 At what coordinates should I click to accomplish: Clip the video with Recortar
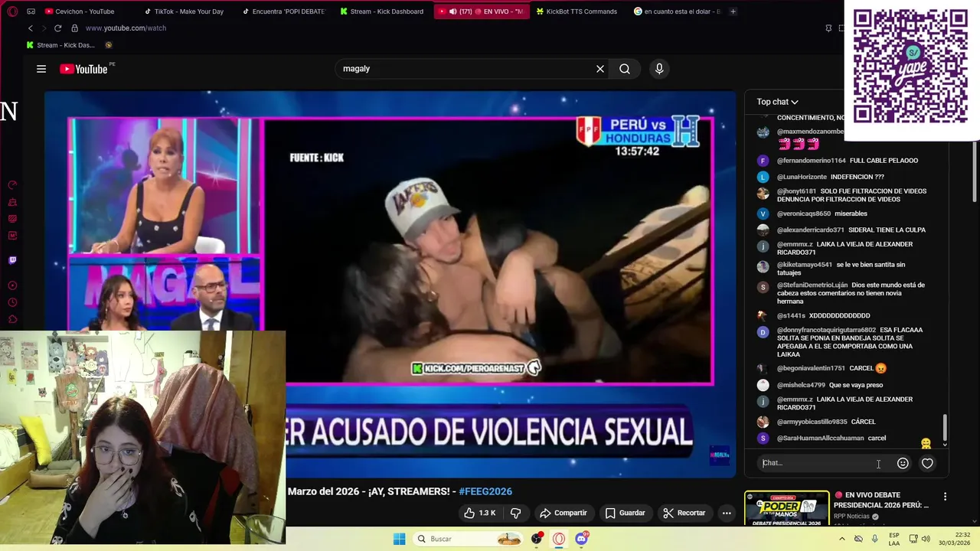click(684, 513)
